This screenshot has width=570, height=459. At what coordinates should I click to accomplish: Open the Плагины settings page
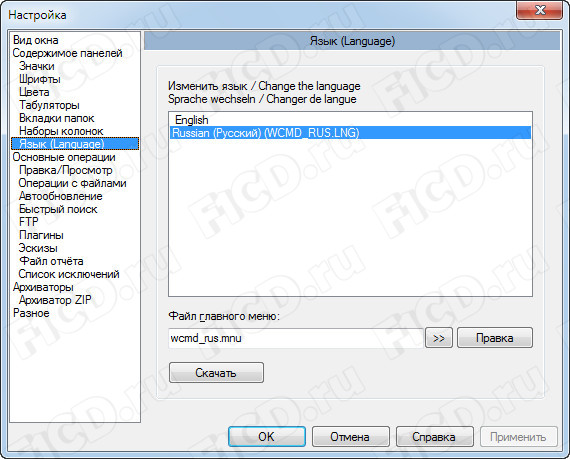coord(41,235)
